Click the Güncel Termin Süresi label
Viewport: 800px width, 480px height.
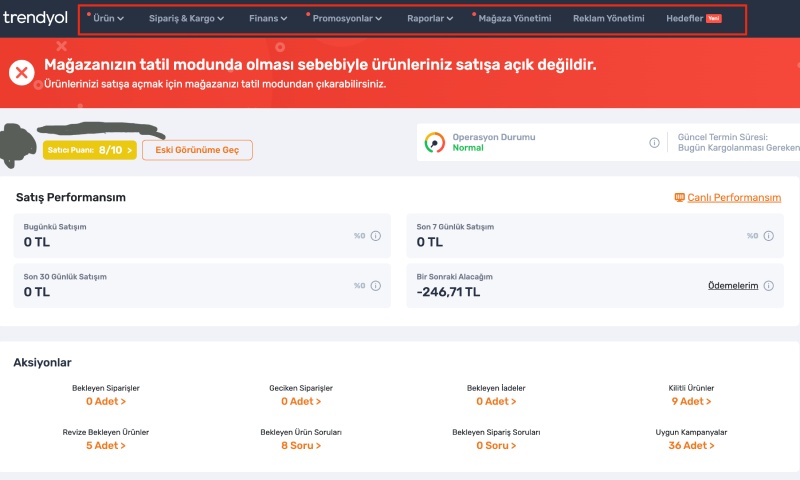[x=722, y=137]
